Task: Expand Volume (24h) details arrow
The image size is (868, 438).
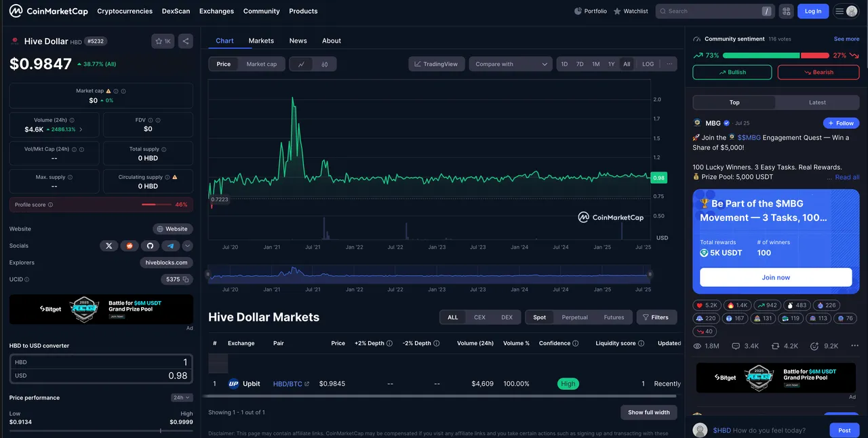Action: click(x=81, y=130)
